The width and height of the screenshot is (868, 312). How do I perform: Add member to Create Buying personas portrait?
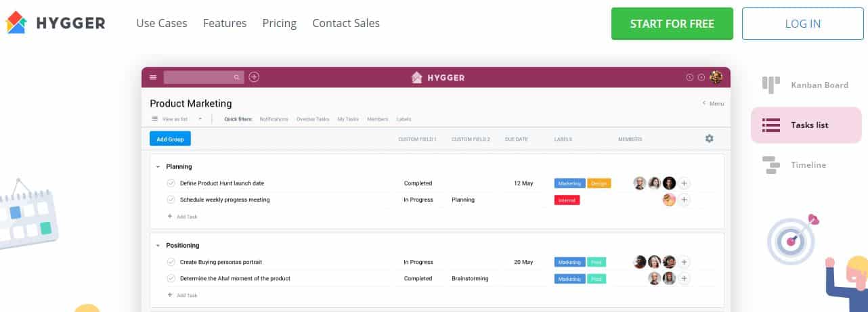click(684, 262)
